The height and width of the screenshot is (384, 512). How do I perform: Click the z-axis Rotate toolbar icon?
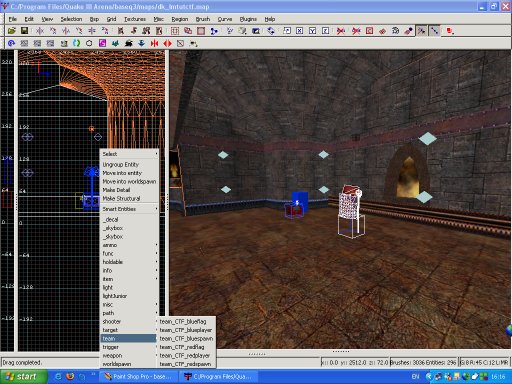click(x=105, y=31)
